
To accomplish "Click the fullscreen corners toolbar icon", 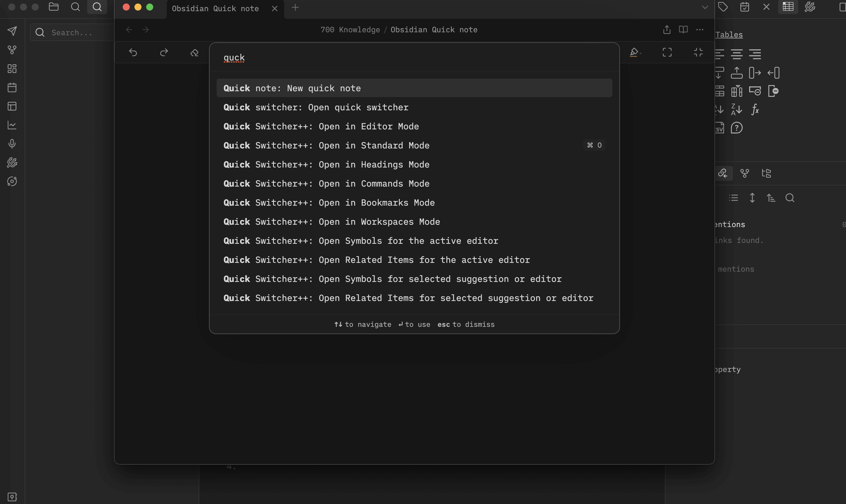I will coord(667,52).
